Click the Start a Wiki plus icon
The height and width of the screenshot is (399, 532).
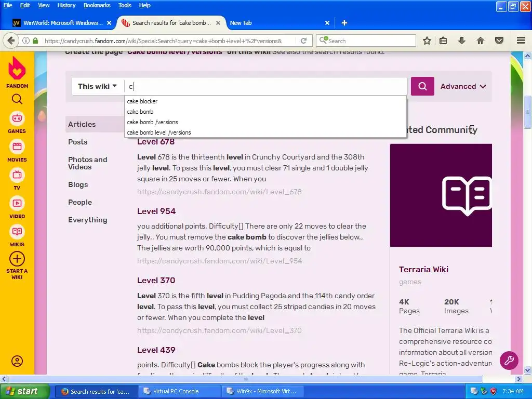point(17,259)
